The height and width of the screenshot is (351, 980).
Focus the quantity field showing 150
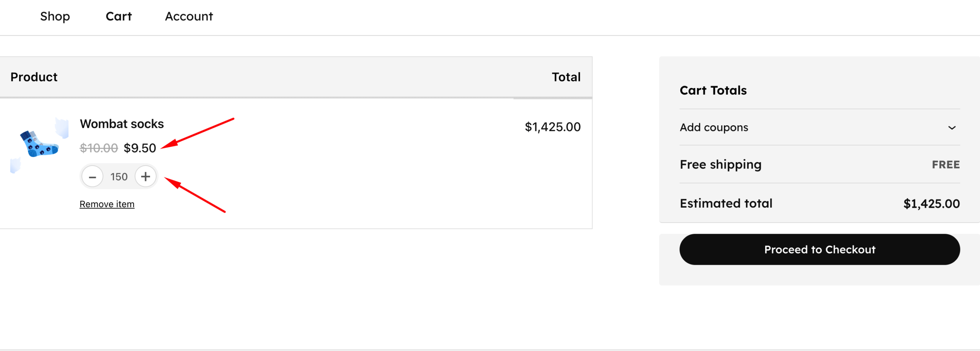(119, 177)
